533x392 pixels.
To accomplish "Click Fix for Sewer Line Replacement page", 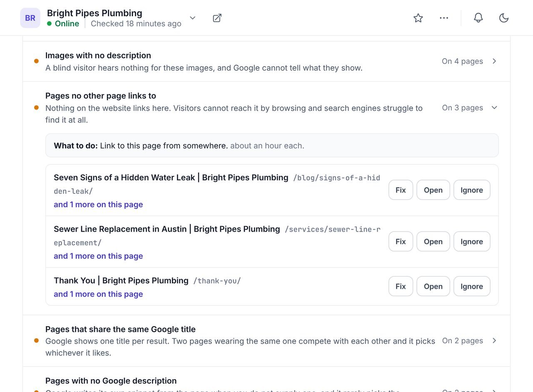I will coord(401,242).
